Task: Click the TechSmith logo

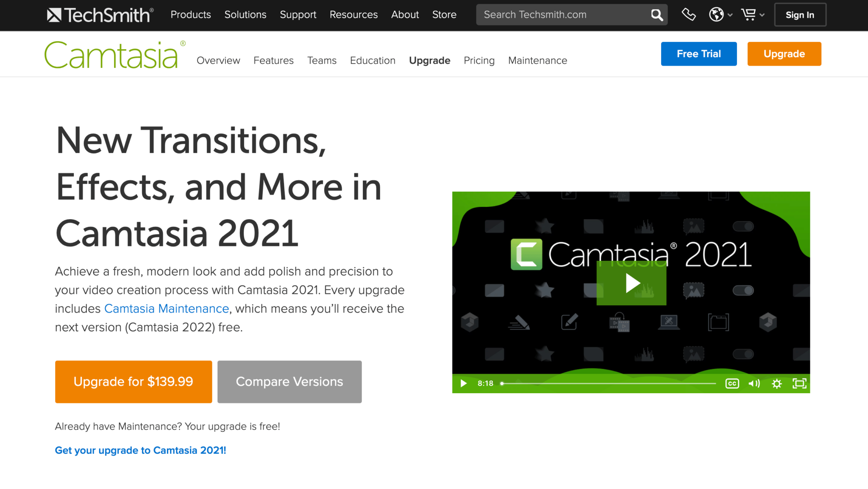Action: (x=100, y=15)
